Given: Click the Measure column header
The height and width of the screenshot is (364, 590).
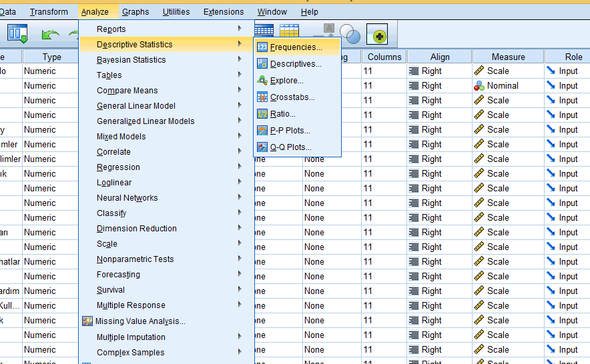Looking at the screenshot, I should point(508,57).
